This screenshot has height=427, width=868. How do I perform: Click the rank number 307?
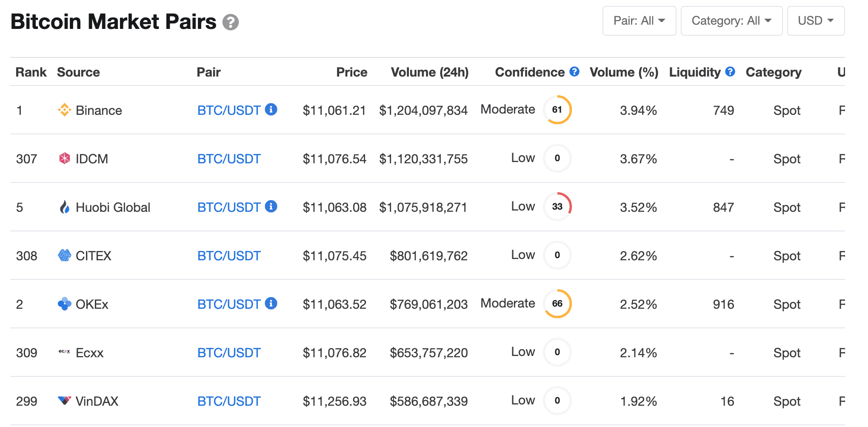(x=26, y=159)
